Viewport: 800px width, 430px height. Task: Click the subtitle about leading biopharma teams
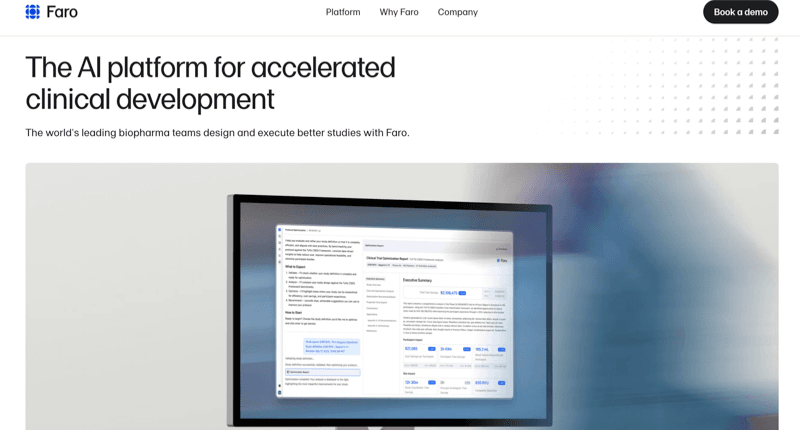tap(217, 133)
